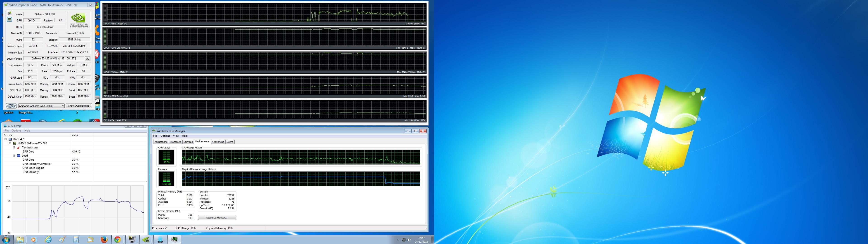Open Paint from the taskbar

coord(62,240)
